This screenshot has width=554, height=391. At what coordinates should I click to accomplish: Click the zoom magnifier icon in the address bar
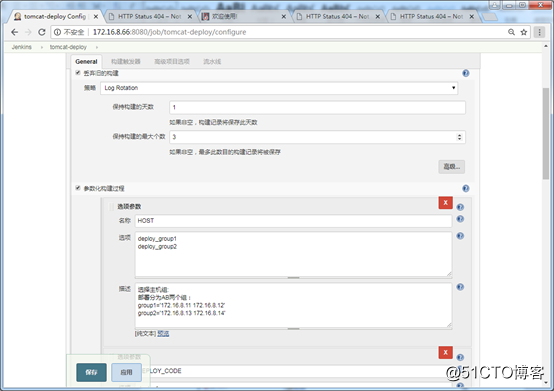511,32
